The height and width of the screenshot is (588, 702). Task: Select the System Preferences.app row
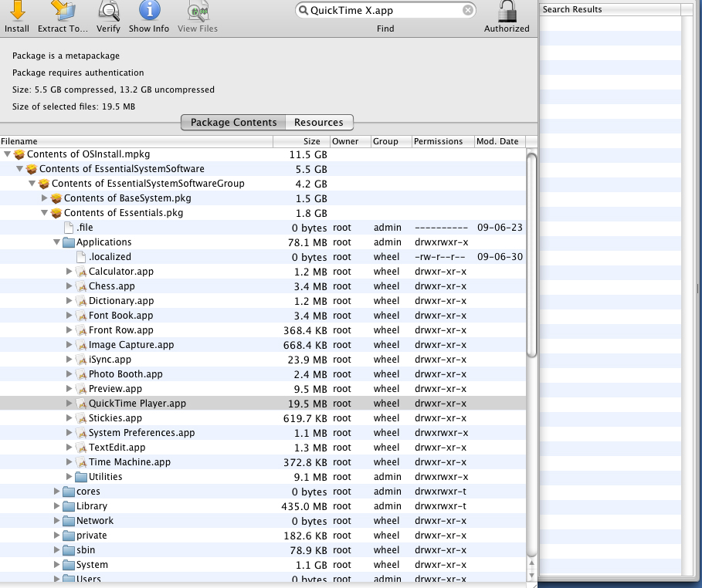pos(263,433)
